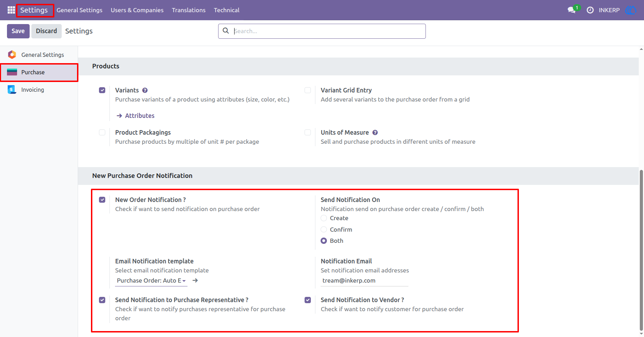
Task: Click the vertical scrollbar thumb
Action: pos(641,249)
